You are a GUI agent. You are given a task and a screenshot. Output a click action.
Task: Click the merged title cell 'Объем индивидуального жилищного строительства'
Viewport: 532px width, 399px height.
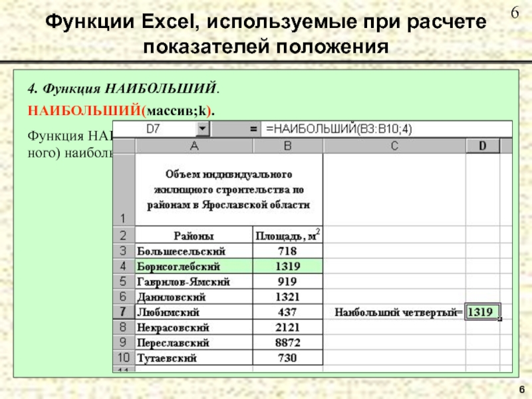pyautogui.click(x=229, y=190)
